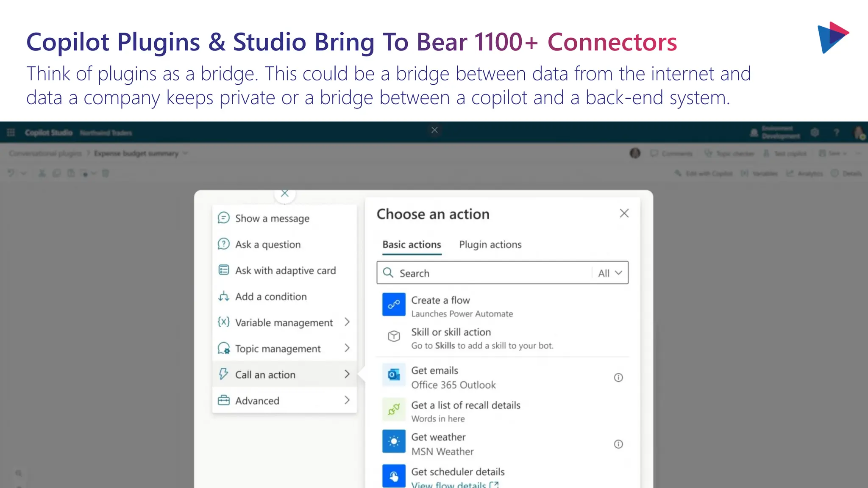Close the Choose an action panel
This screenshot has width=868, height=488.
(624, 213)
